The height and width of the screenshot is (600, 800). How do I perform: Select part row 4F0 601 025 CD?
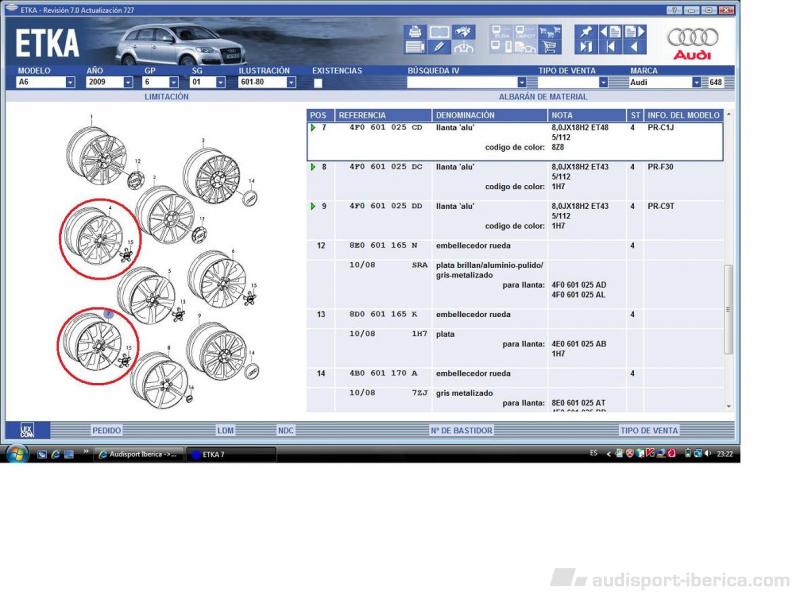click(515, 141)
